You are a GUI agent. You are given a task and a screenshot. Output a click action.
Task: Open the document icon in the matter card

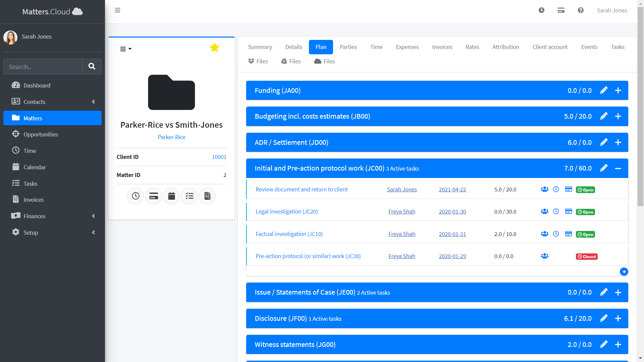point(207,196)
